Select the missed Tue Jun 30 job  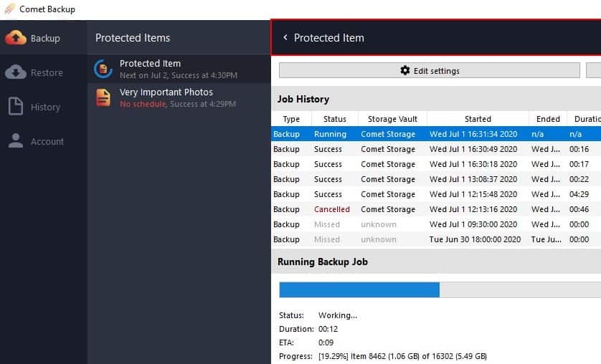pyautogui.click(x=436, y=239)
